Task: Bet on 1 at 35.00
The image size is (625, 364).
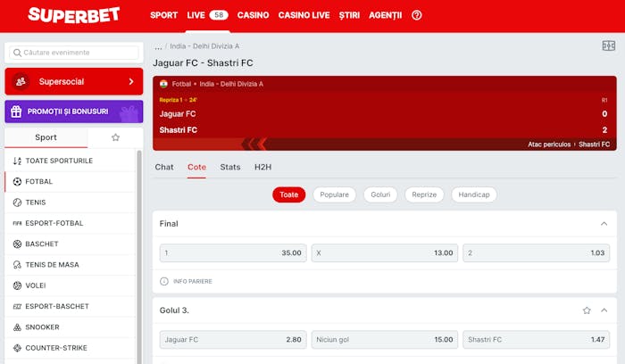Action: pos(233,252)
